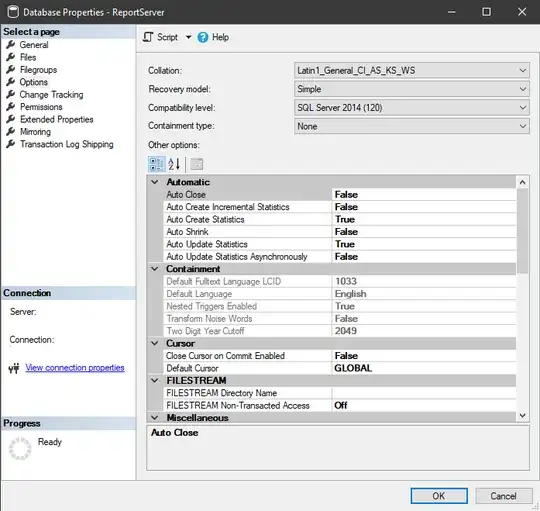
Task: Click the connection properties icon
Action: 14,368
